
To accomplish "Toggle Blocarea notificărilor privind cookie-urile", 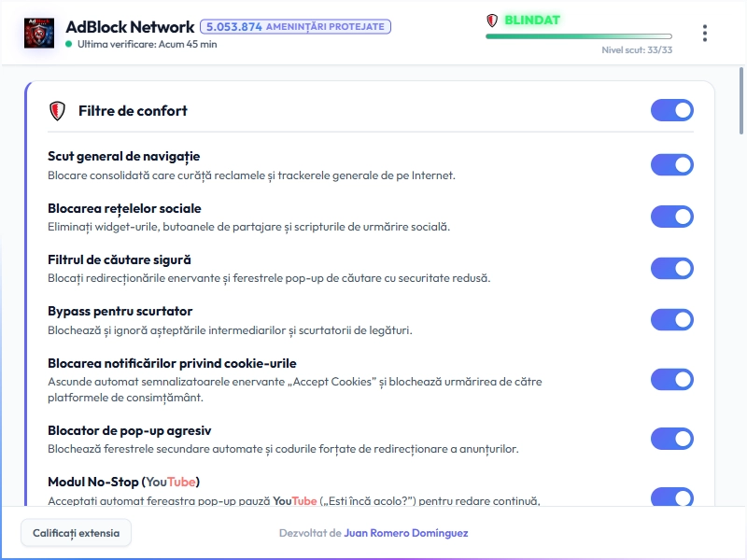I will [x=672, y=380].
